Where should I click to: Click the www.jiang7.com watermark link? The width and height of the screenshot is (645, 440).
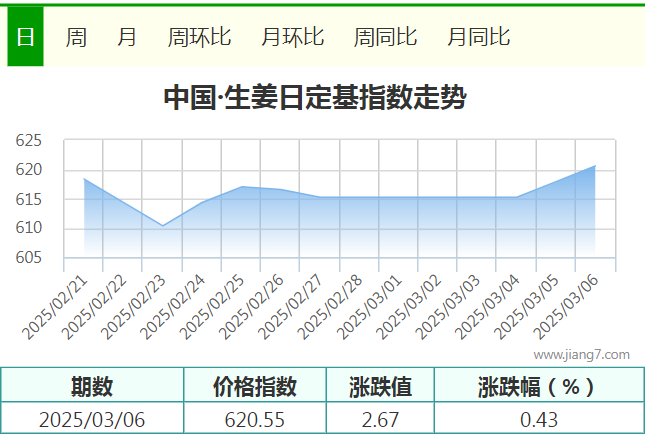point(581,354)
